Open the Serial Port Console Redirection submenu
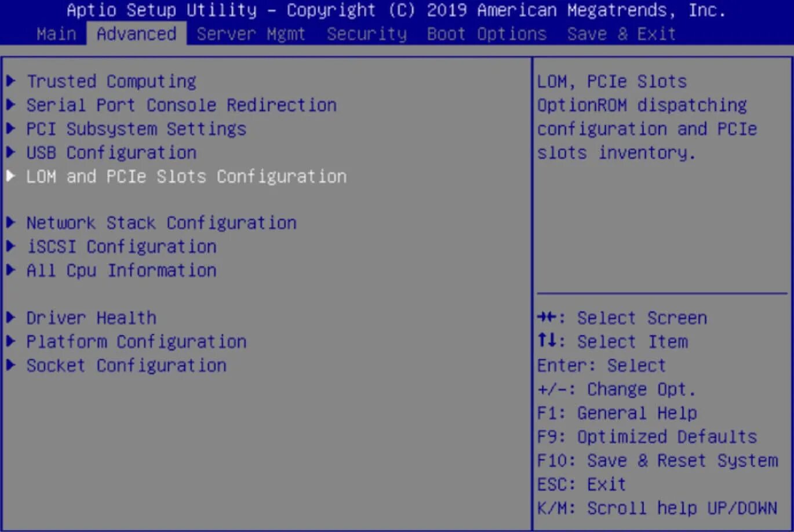Screen dimensions: 794x532 click(x=181, y=105)
